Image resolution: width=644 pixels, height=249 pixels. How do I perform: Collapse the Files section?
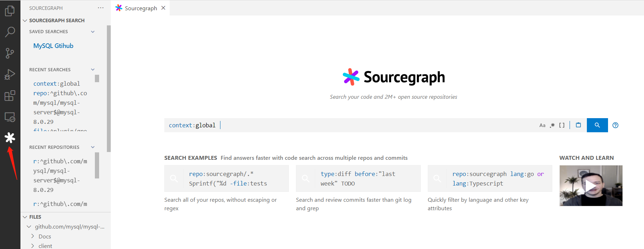tap(25, 217)
